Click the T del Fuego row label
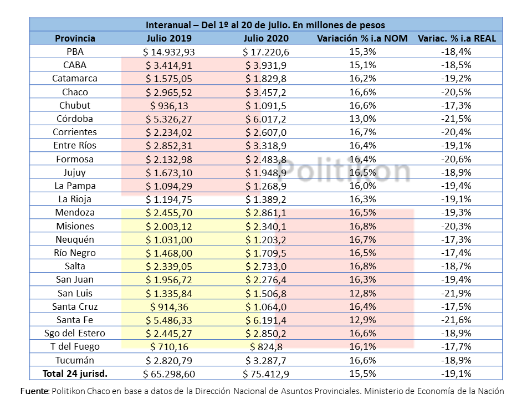The height and width of the screenshot is (399, 532). click(x=75, y=346)
